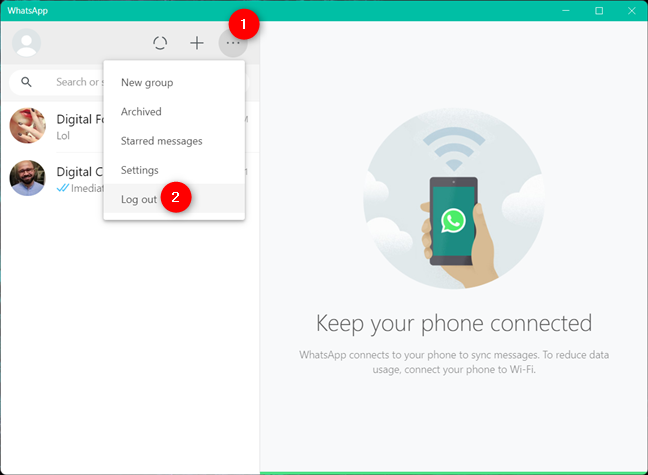
Task: Close the WhatsApp window
Action: (631, 11)
